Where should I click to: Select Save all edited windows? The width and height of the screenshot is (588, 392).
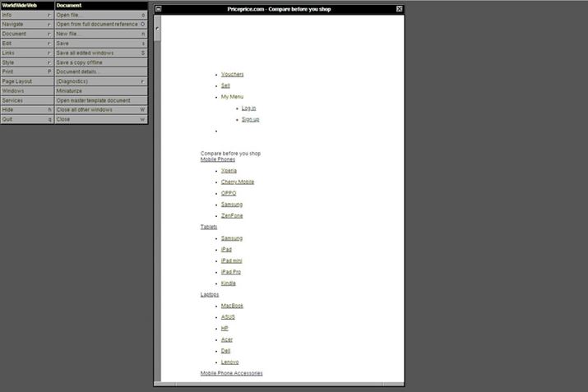click(x=101, y=53)
